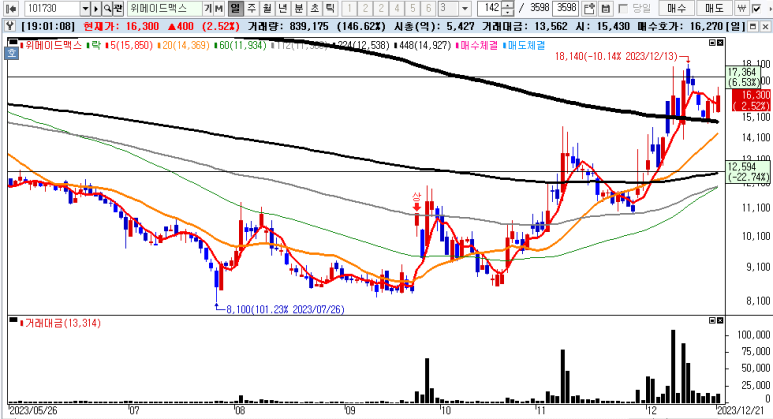The height and width of the screenshot is (419, 773).
Task: Collapse the 거래대금 panel with minimize icon
Action: 712,320
